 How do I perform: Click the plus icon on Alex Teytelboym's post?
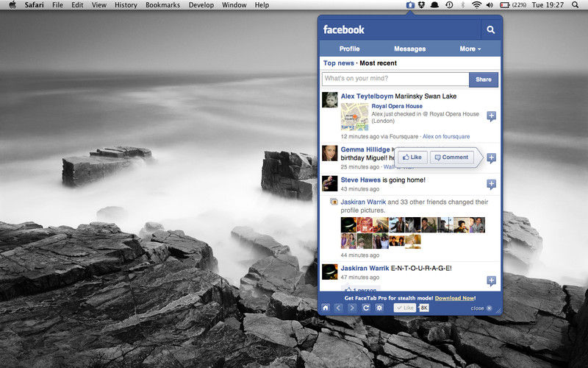coord(491,116)
